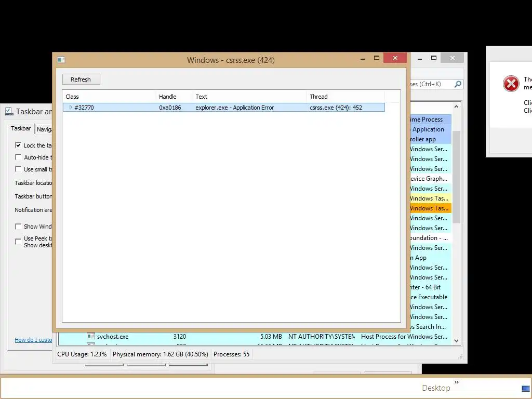The width and height of the screenshot is (532, 399).
Task: Select the 'csrss.exe (424): 452' thread cell
Action: click(336, 108)
